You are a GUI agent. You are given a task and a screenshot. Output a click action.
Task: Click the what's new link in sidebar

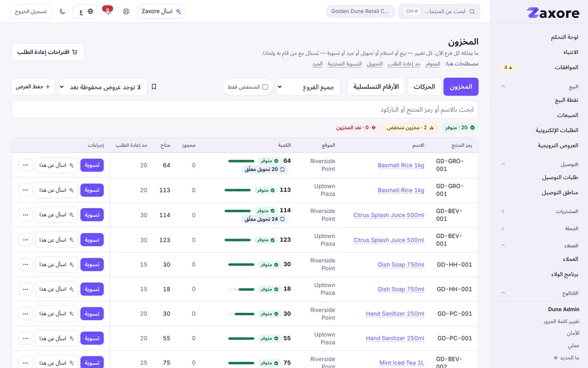(567, 358)
